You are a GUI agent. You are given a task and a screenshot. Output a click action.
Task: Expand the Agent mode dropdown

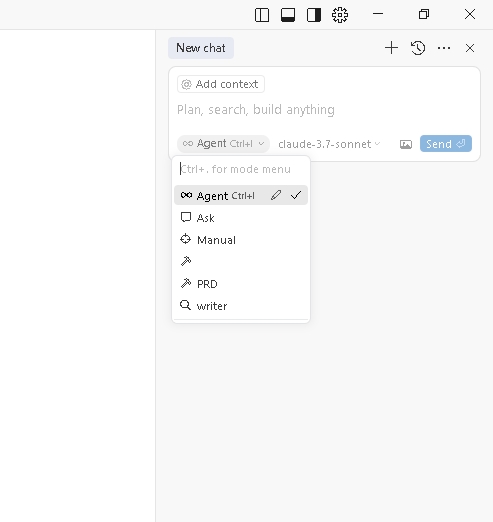(x=223, y=144)
